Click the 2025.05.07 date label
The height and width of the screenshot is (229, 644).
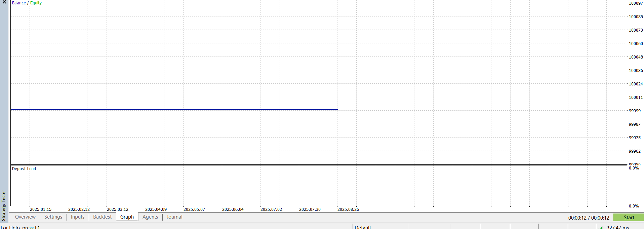pyautogui.click(x=194, y=209)
